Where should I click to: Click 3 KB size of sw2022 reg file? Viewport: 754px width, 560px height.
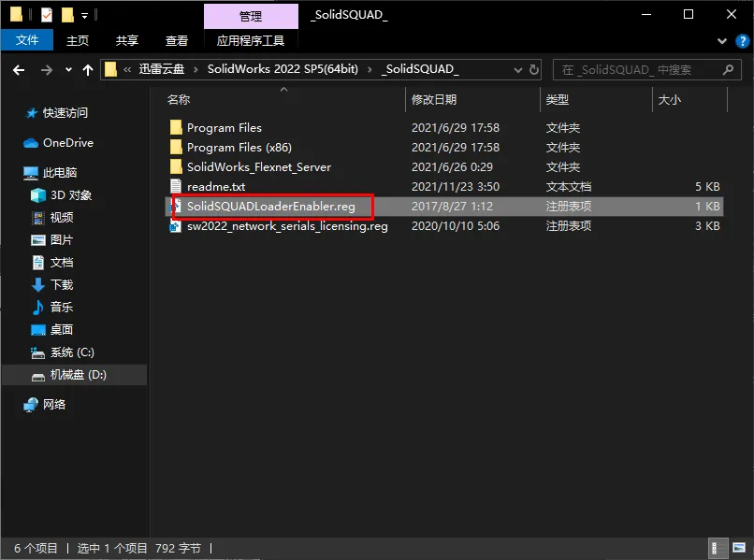tap(707, 226)
